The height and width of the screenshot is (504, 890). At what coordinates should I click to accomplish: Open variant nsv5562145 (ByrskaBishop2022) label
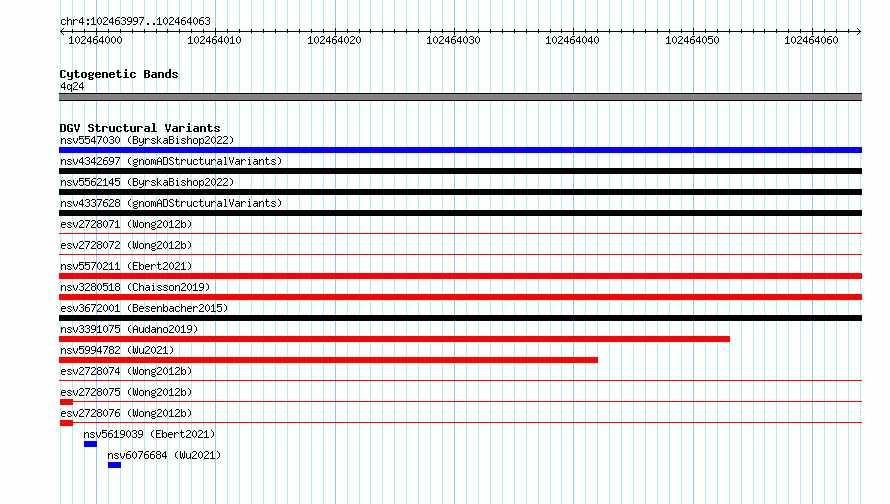pyautogui.click(x=147, y=182)
